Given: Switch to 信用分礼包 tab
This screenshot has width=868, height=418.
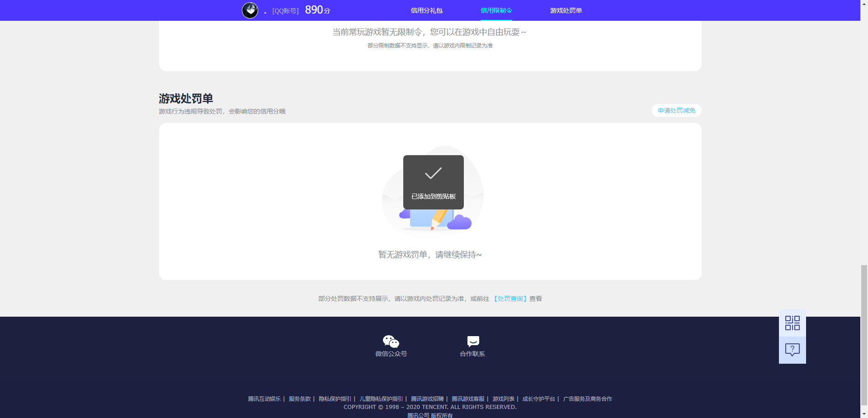Looking at the screenshot, I should pyautogui.click(x=426, y=10).
